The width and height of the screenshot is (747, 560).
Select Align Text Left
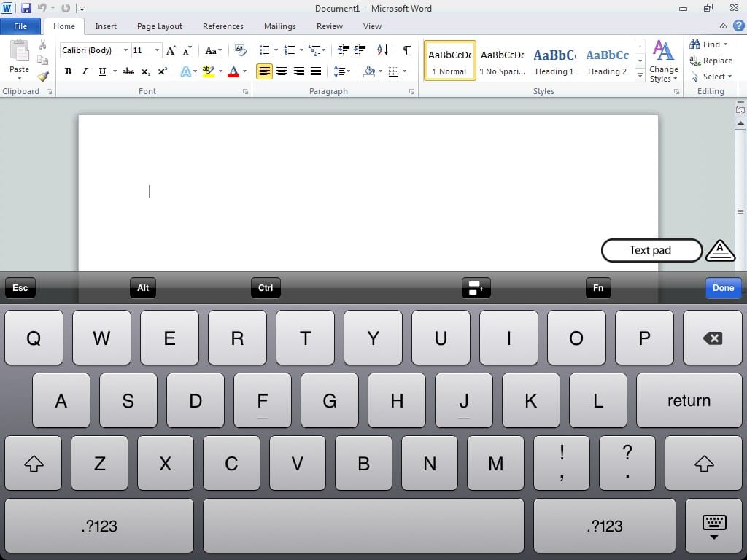pyautogui.click(x=264, y=71)
